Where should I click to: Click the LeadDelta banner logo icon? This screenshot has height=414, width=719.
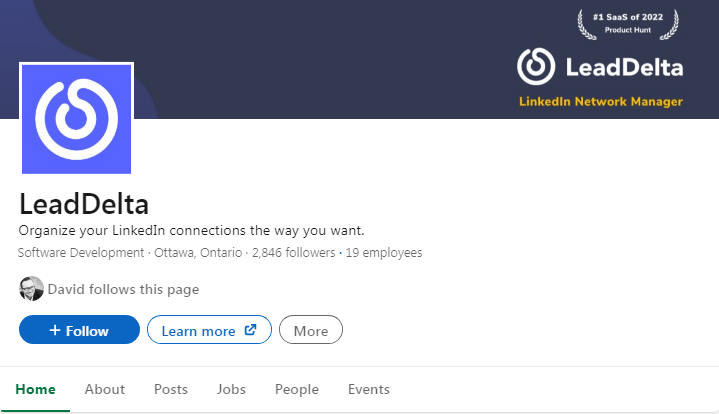point(535,67)
